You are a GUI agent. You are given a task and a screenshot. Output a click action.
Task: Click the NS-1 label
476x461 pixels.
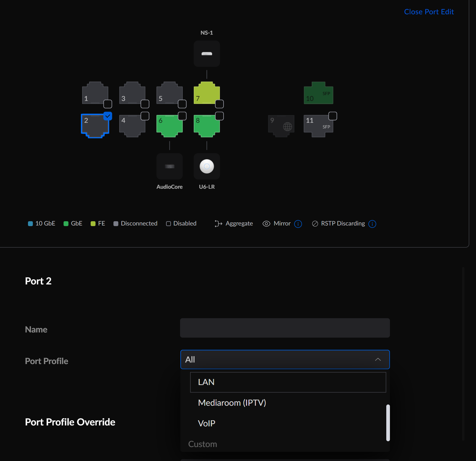point(207,33)
